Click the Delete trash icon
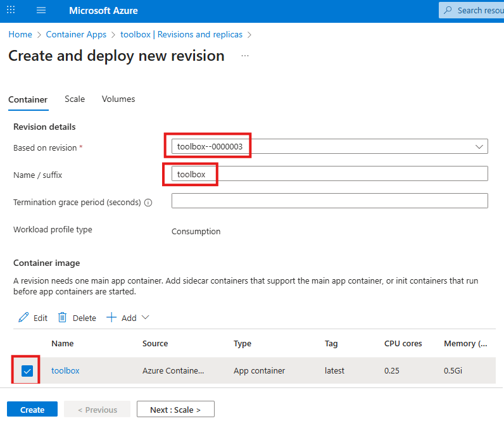The width and height of the screenshot is (504, 421). 63,318
